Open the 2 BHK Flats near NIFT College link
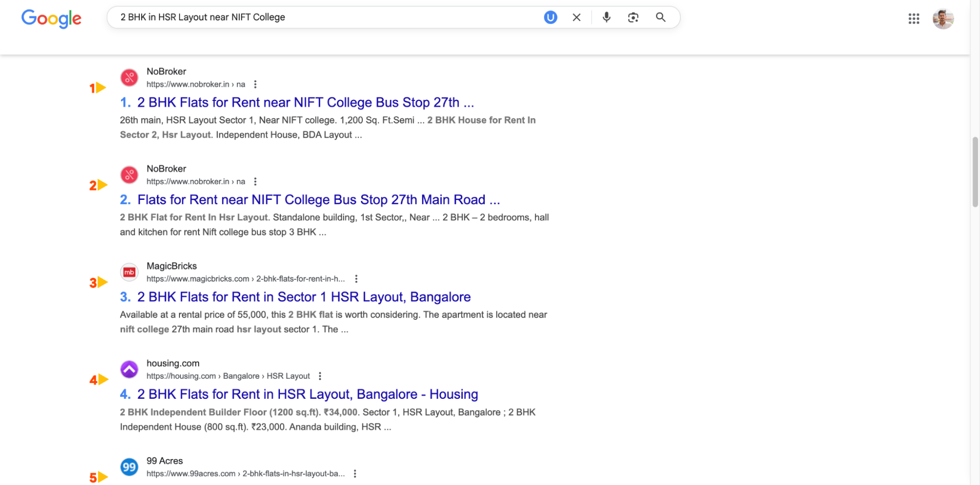The width and height of the screenshot is (980, 485). tap(304, 102)
